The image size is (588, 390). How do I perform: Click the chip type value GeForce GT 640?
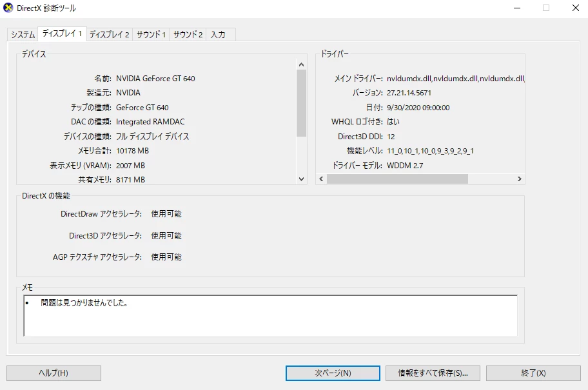(x=142, y=108)
